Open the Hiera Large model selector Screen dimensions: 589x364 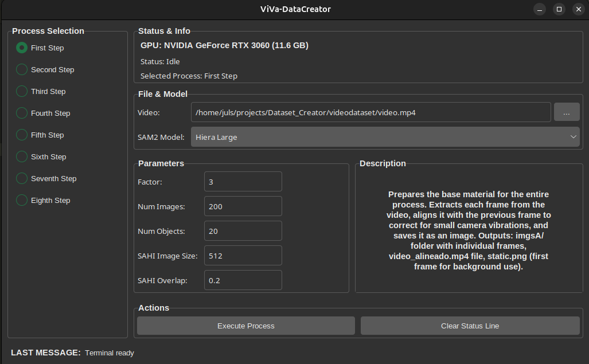click(x=384, y=136)
